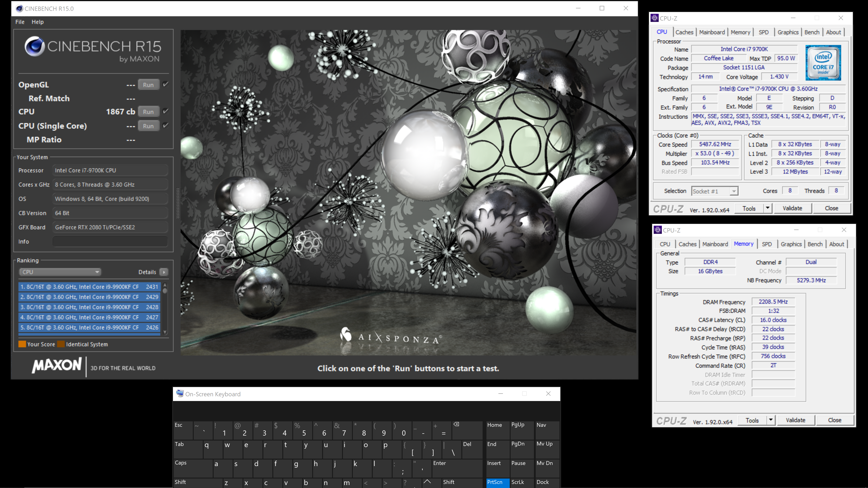
Task: Click the Intel Core i7 badge logo
Action: click(x=823, y=63)
